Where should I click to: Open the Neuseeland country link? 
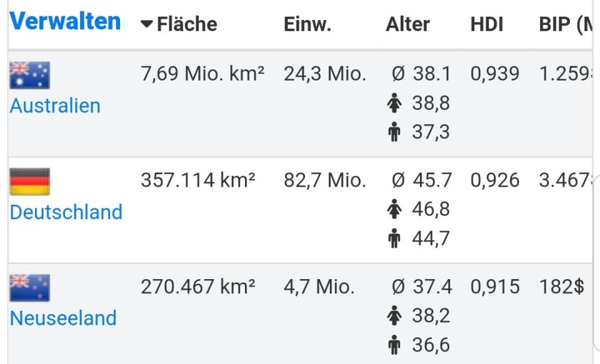tap(63, 318)
